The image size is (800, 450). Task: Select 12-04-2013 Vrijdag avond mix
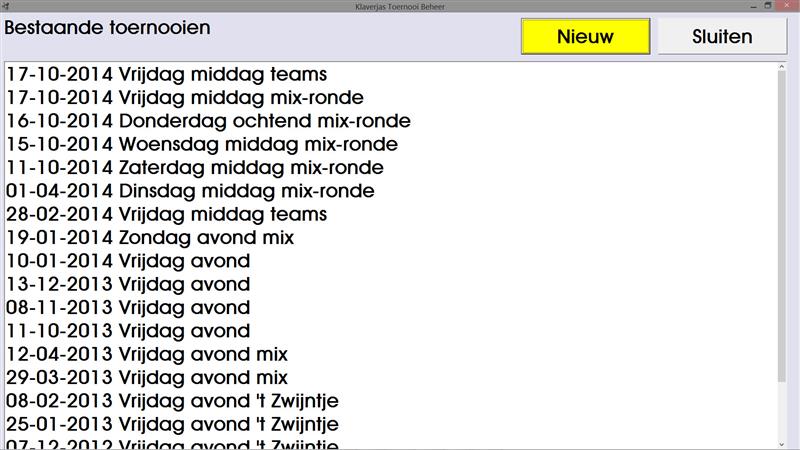tap(147, 354)
